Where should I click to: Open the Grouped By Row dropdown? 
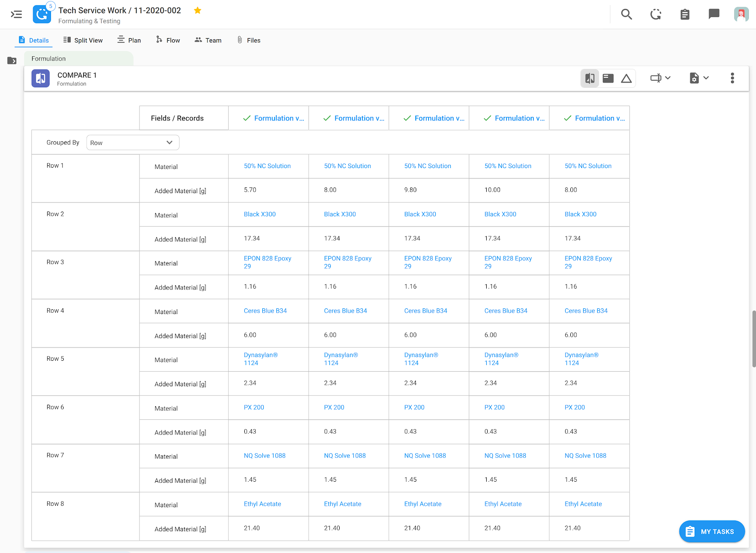click(x=133, y=143)
